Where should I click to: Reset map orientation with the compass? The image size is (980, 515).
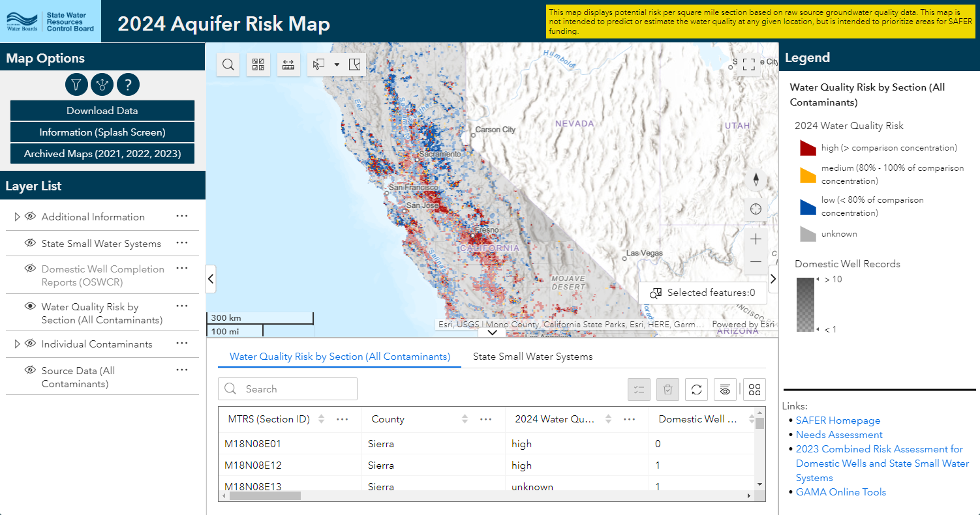click(x=756, y=180)
